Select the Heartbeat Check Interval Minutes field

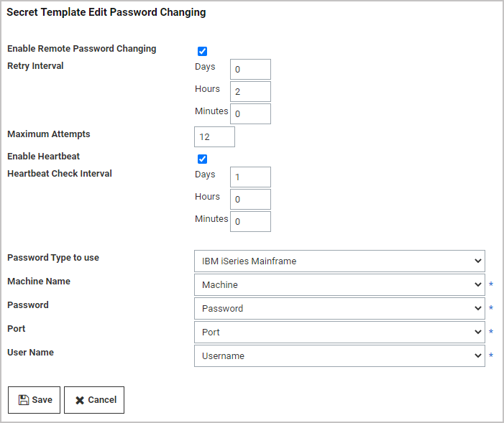[250, 222]
